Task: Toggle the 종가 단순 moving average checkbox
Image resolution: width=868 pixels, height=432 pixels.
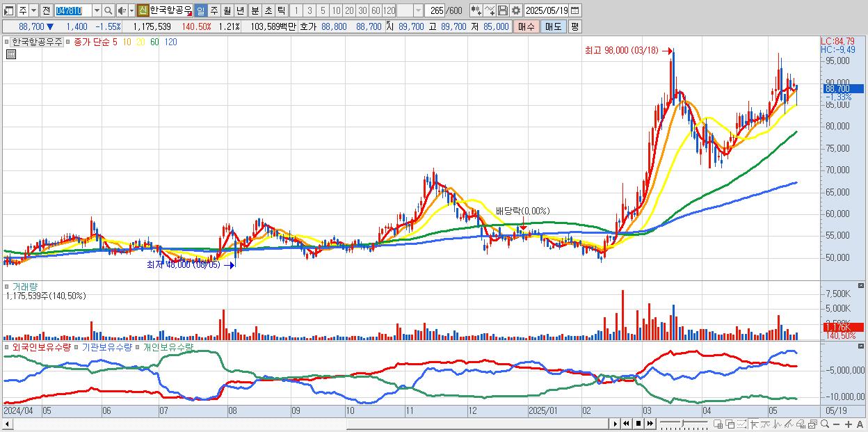Action: [68, 42]
